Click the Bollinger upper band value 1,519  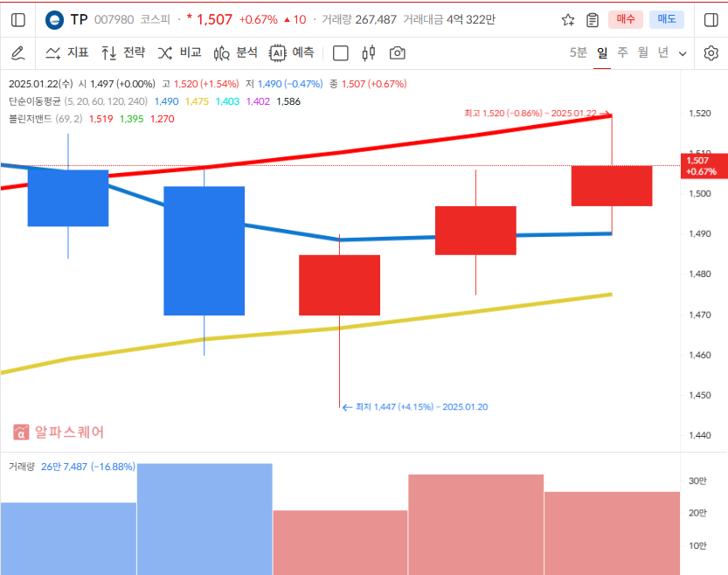coord(101,119)
